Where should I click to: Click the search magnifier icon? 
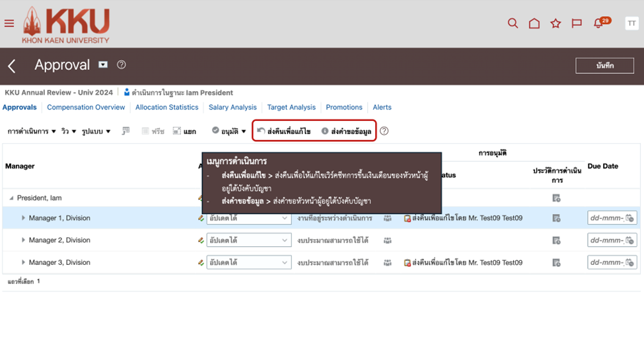click(513, 24)
